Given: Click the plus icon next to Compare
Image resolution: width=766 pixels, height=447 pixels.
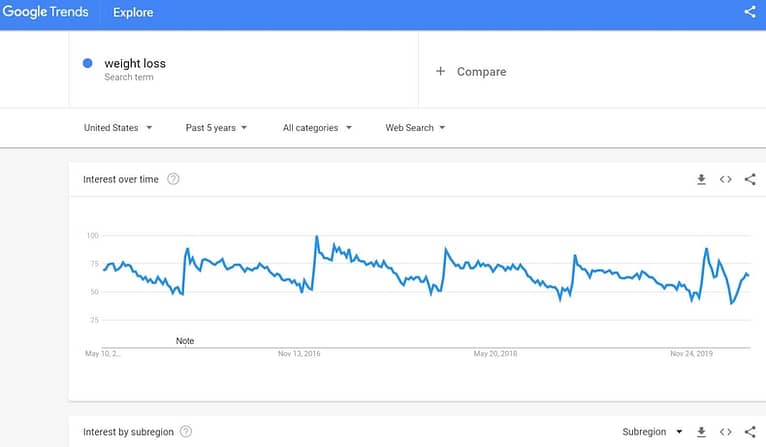Looking at the screenshot, I should pyautogui.click(x=440, y=71).
